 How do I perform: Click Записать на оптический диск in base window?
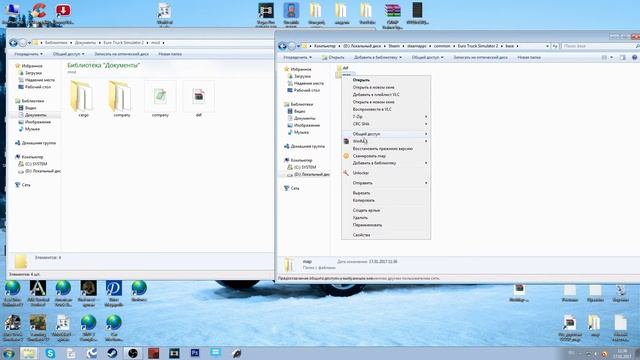click(480, 58)
